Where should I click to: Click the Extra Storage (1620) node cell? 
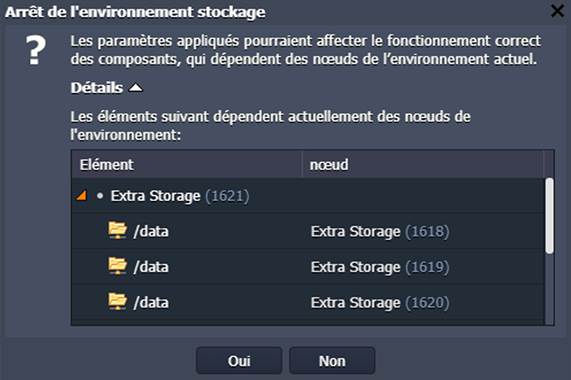(x=380, y=303)
